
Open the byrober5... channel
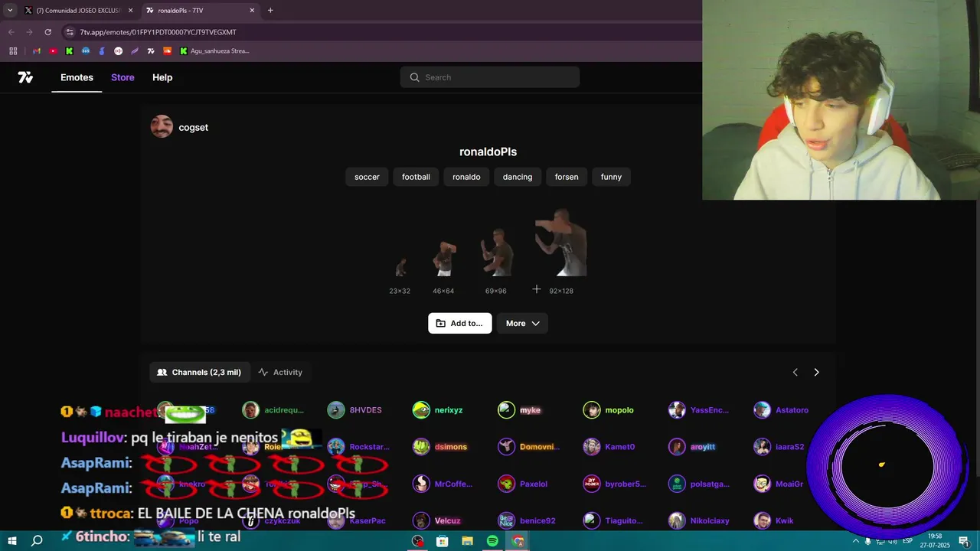[x=615, y=484]
